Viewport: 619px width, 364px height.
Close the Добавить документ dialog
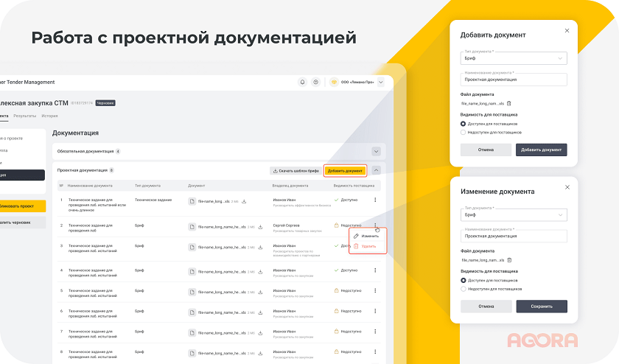coord(567,30)
